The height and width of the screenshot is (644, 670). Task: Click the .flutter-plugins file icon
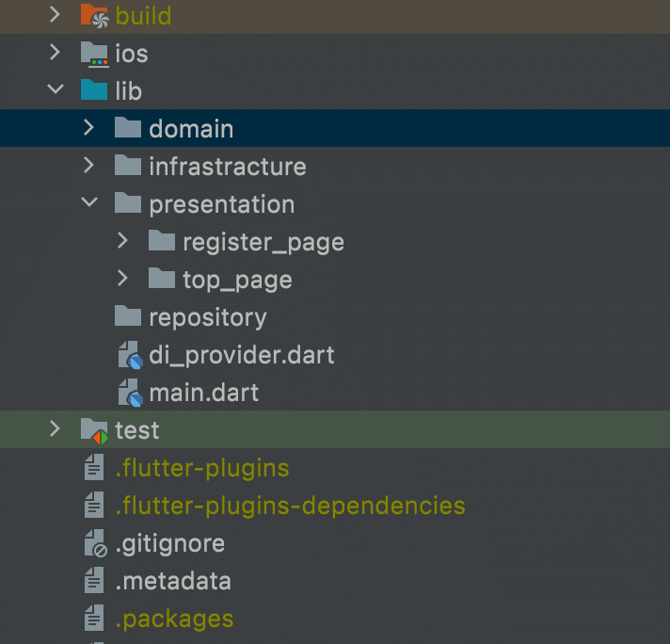pos(94,468)
